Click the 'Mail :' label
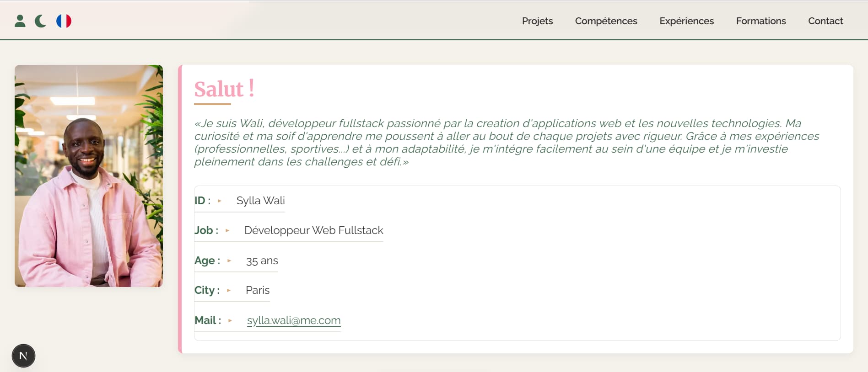 coord(208,320)
